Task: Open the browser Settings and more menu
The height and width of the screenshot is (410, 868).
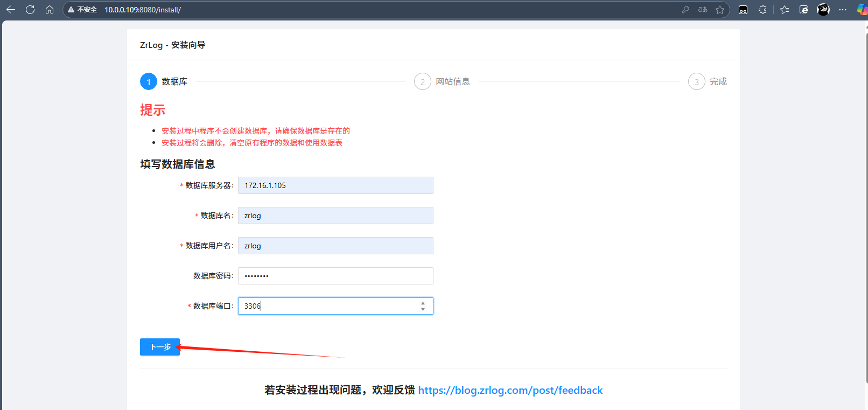Action: tap(843, 10)
